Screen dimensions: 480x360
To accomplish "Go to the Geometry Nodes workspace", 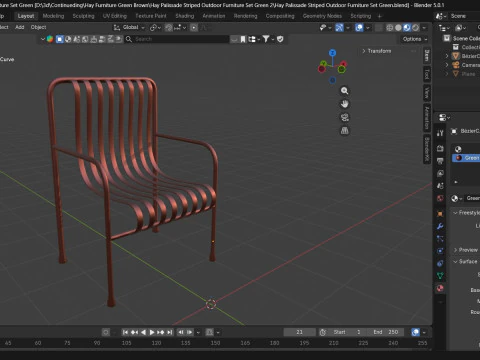I will point(322,16).
